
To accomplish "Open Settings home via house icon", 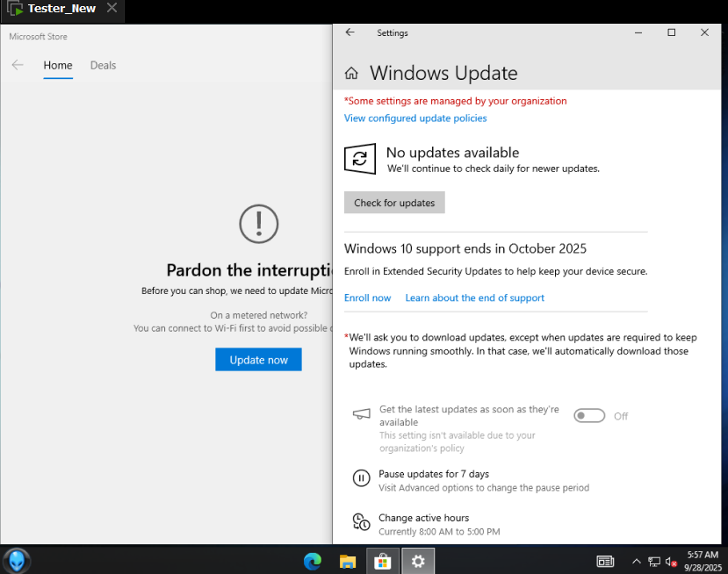I will [351, 74].
